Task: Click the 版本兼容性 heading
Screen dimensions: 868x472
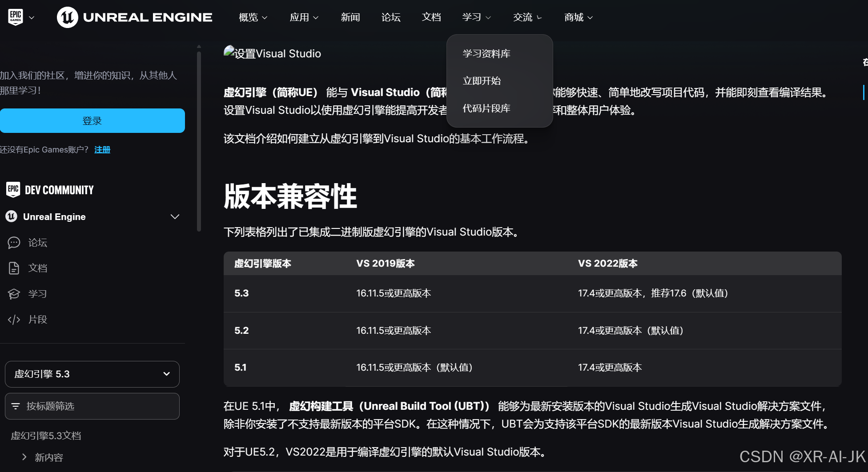Action: [x=290, y=196]
